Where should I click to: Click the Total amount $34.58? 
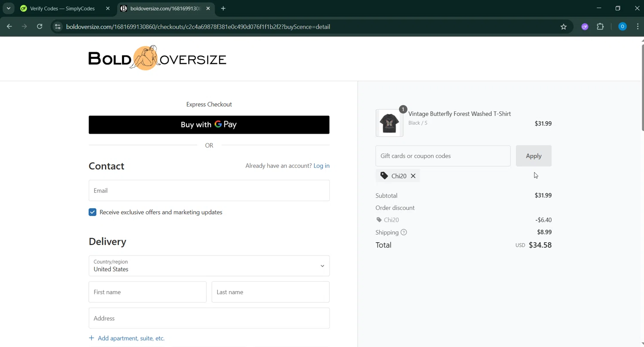coord(540,245)
